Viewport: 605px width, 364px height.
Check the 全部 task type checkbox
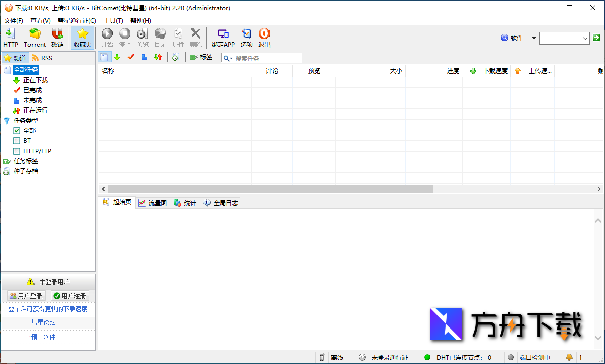click(17, 131)
